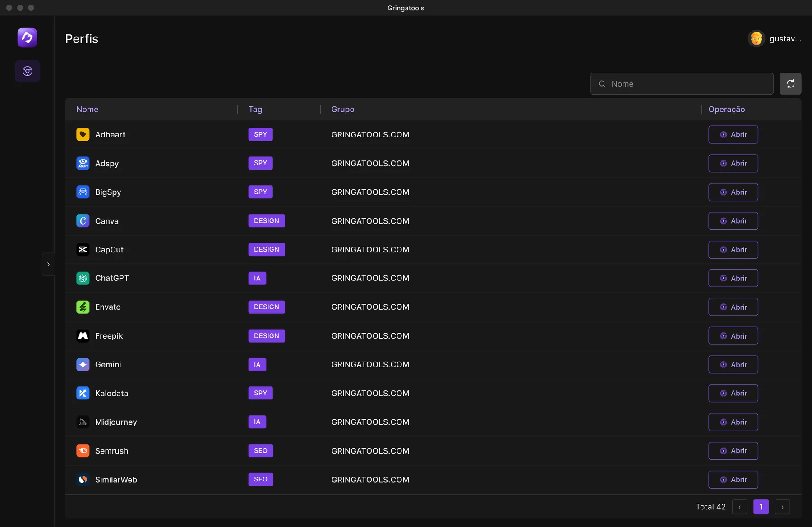
Task: Click the CapCut app icon
Action: [x=83, y=250]
